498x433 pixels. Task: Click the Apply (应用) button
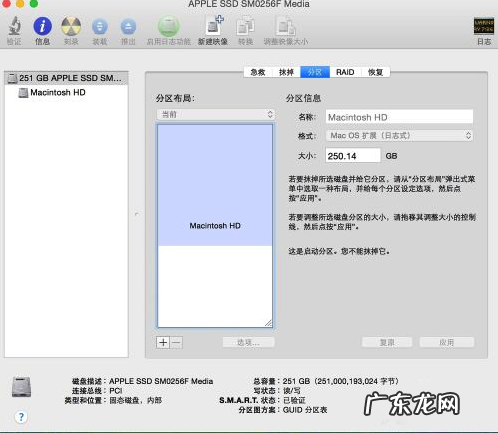(447, 342)
